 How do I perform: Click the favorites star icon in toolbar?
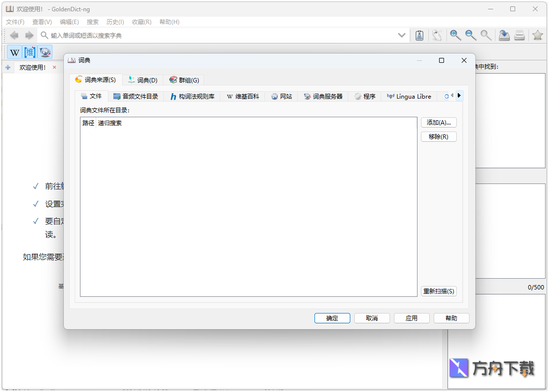coord(538,35)
